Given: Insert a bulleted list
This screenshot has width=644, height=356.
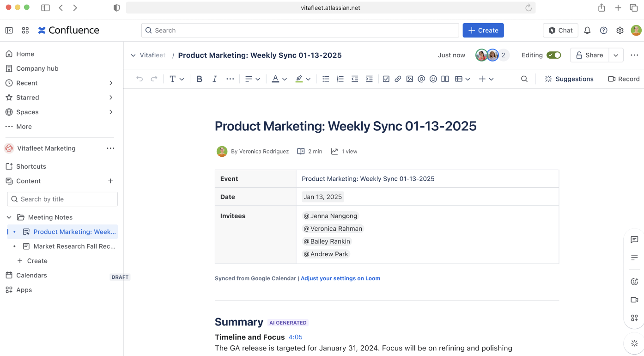Looking at the screenshot, I should click(326, 79).
